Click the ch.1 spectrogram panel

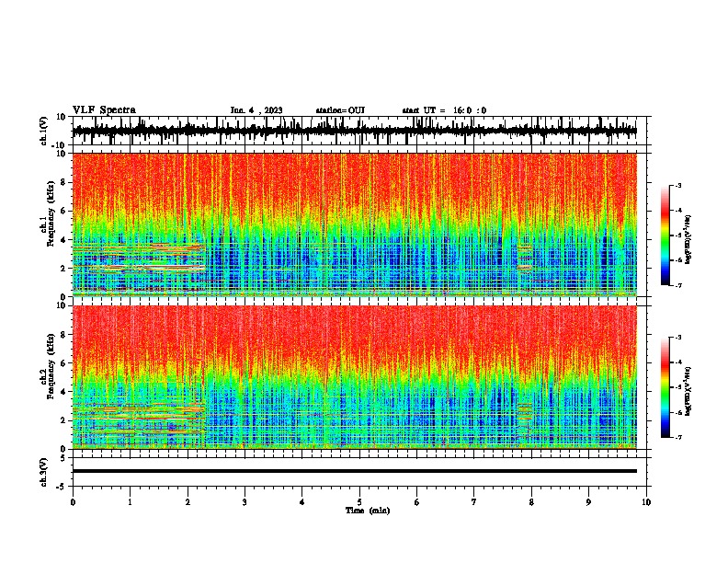click(x=354, y=224)
